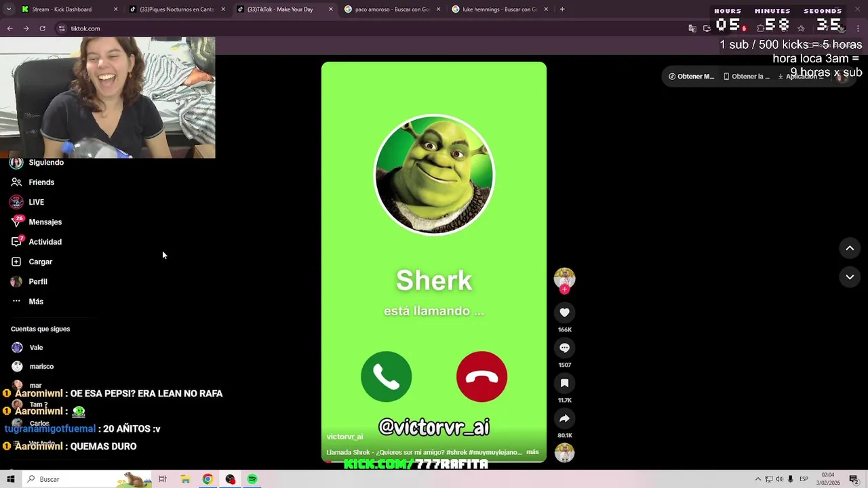The width and height of the screenshot is (868, 488).
Task: Open Spotify from the taskbar
Action: click(252, 479)
